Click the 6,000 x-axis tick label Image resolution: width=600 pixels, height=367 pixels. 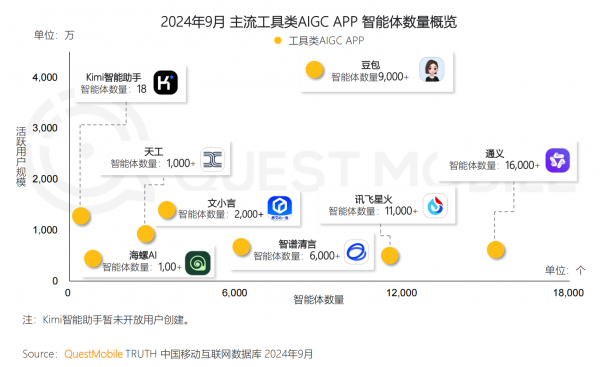234,293
